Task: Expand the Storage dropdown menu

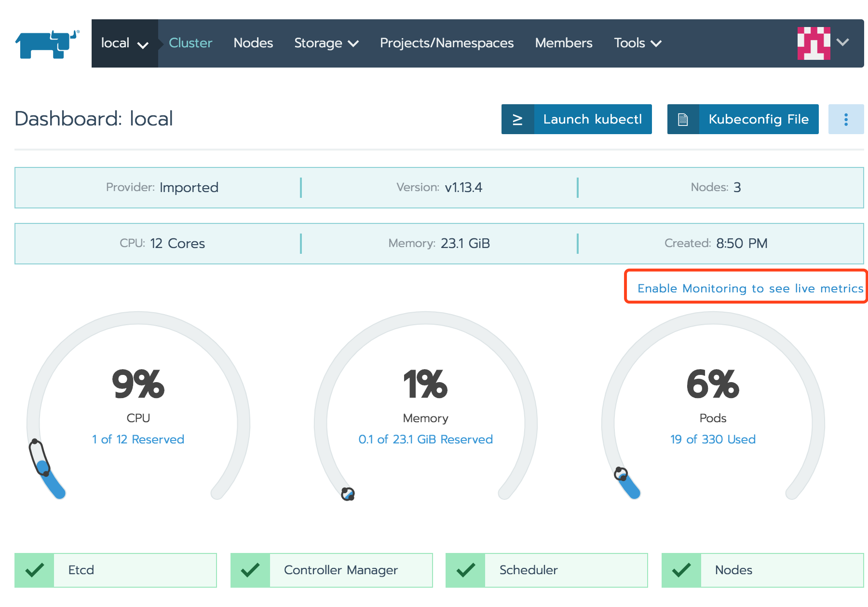Action: (326, 43)
